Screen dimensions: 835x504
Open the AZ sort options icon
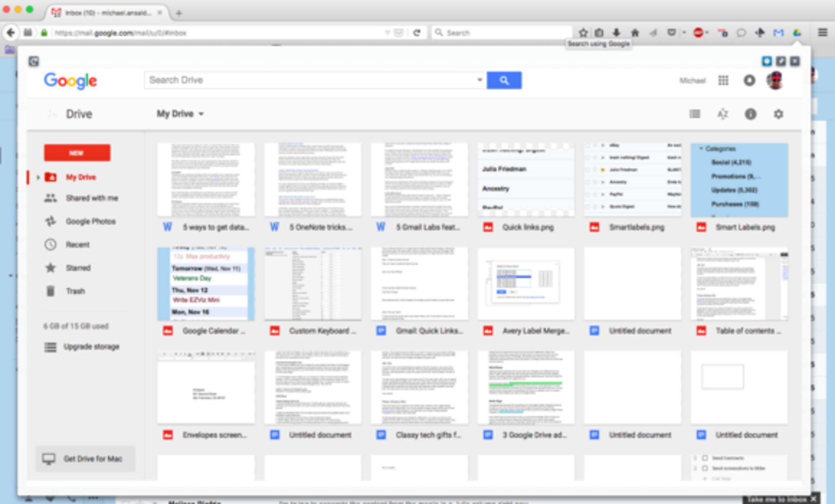[x=722, y=114]
